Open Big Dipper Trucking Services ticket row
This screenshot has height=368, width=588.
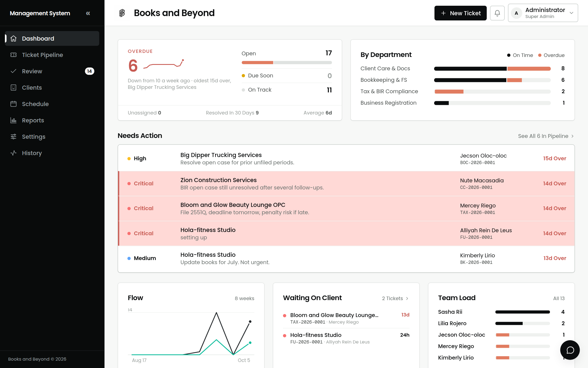[x=346, y=159]
